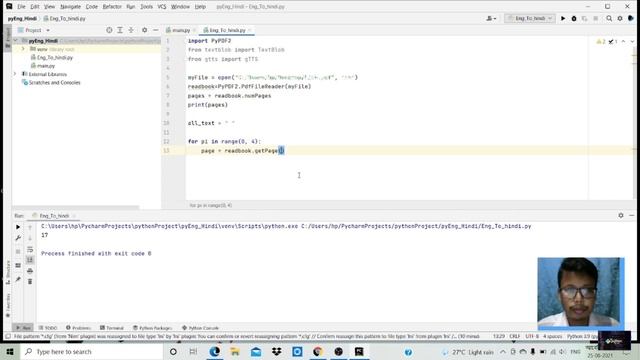Viewport: 640px width, 360px height.
Task: Click the user account icon in toolbar
Action: [491, 18]
